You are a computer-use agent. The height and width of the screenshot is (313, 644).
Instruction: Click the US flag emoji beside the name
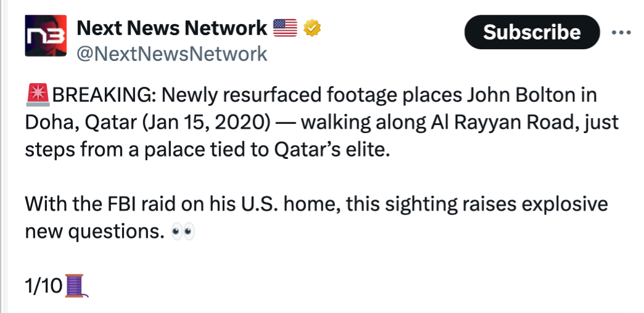(285, 28)
